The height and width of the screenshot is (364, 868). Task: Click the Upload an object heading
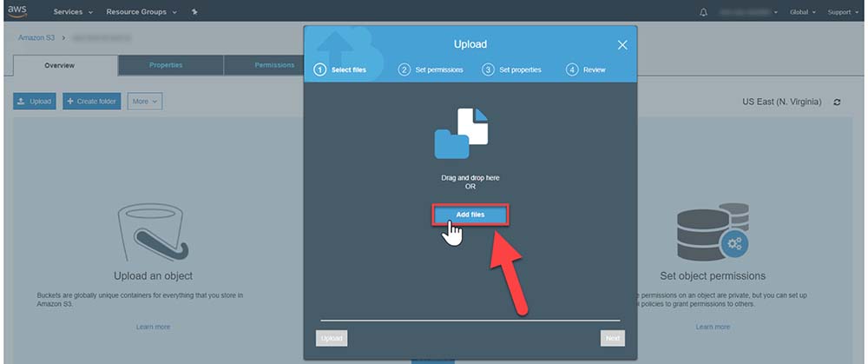click(154, 276)
